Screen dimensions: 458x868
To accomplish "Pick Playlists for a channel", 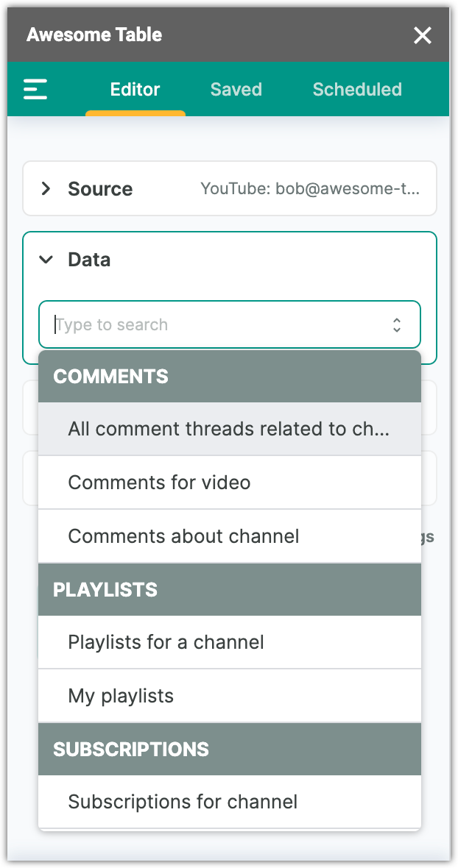I will (x=166, y=642).
